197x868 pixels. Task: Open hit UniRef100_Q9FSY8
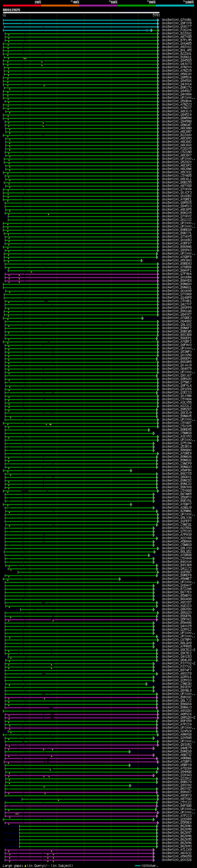(176, 23)
